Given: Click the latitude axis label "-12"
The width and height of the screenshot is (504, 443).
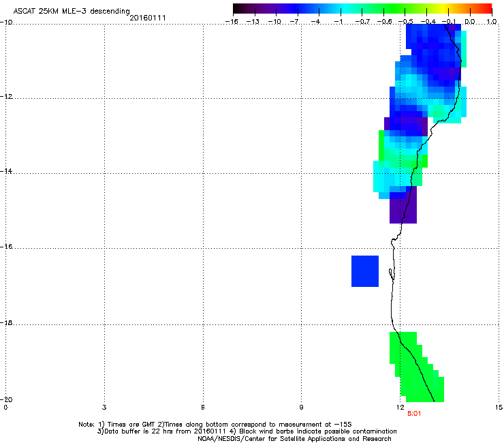Looking at the screenshot, I should [x=6, y=97].
